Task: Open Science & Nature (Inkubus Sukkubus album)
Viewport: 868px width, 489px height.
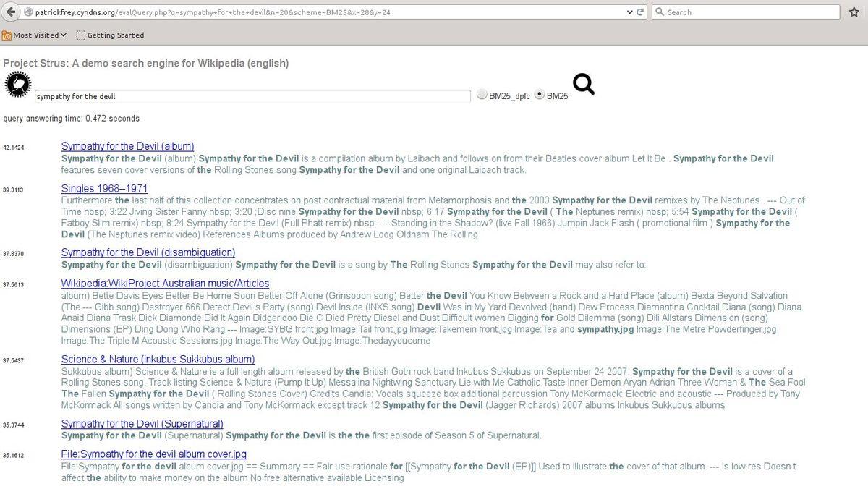Action: click(158, 360)
